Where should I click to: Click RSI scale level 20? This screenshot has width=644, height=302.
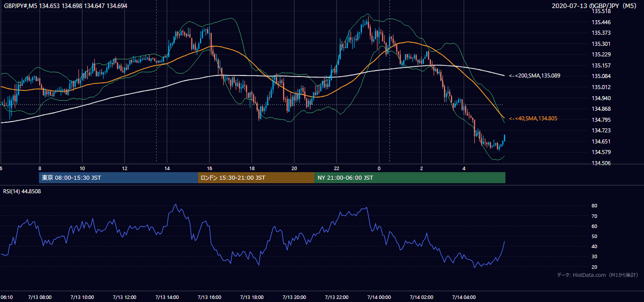tap(594, 267)
